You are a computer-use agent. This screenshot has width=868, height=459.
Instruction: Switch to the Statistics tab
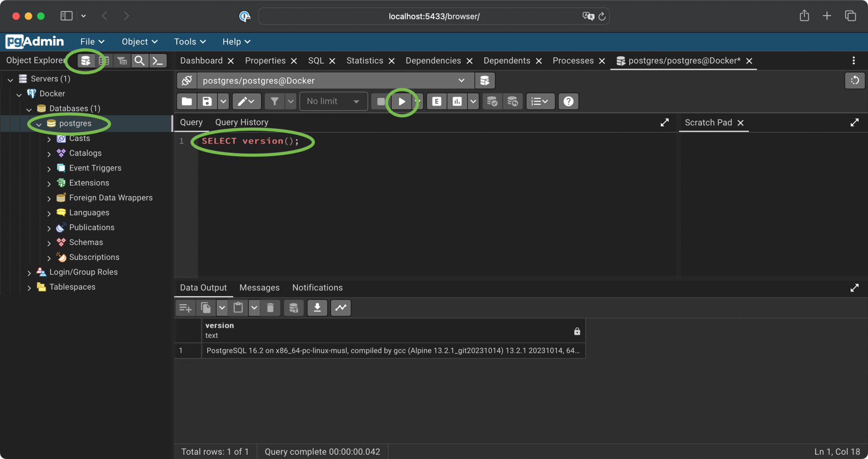364,61
